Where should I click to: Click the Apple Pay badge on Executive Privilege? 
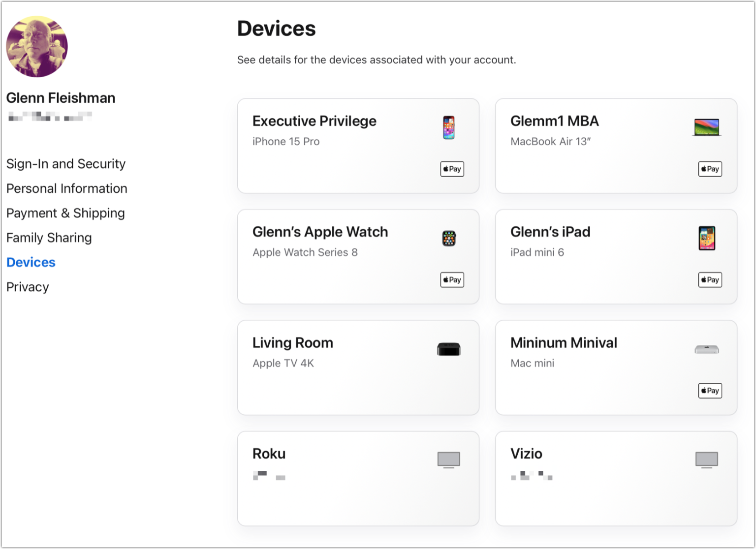click(x=451, y=169)
